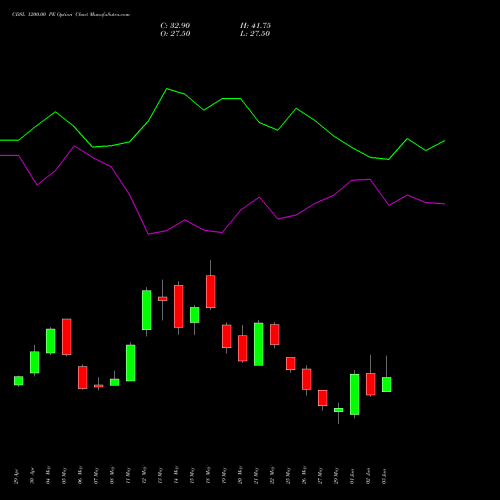
Task: Click the '30 Apr' date label
Action: pyautogui.click(x=32, y=477)
